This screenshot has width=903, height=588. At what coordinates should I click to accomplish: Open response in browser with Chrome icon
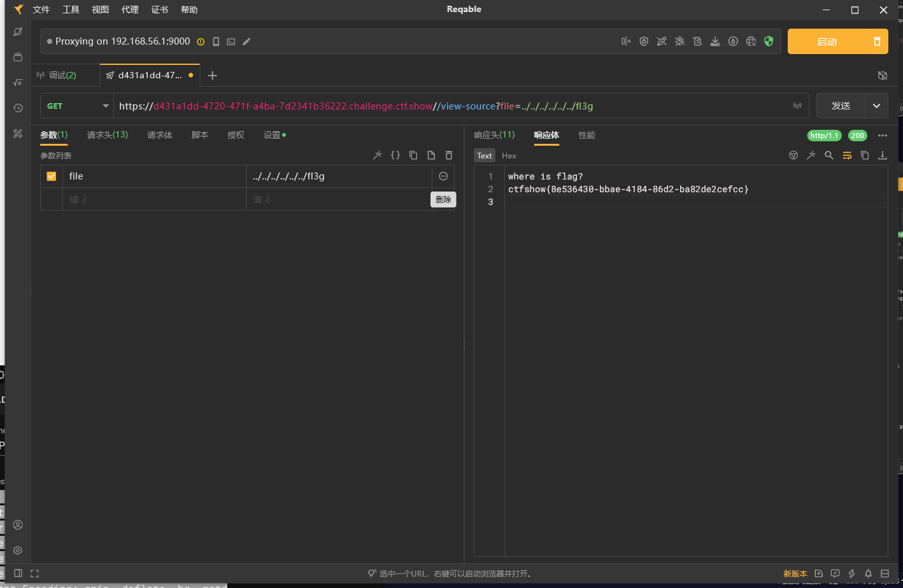[793, 155]
